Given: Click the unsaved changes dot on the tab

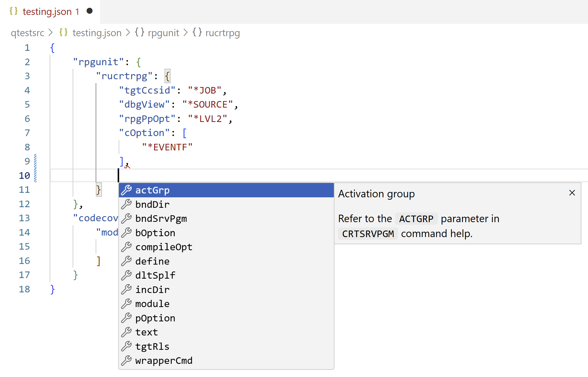Looking at the screenshot, I should (89, 11).
